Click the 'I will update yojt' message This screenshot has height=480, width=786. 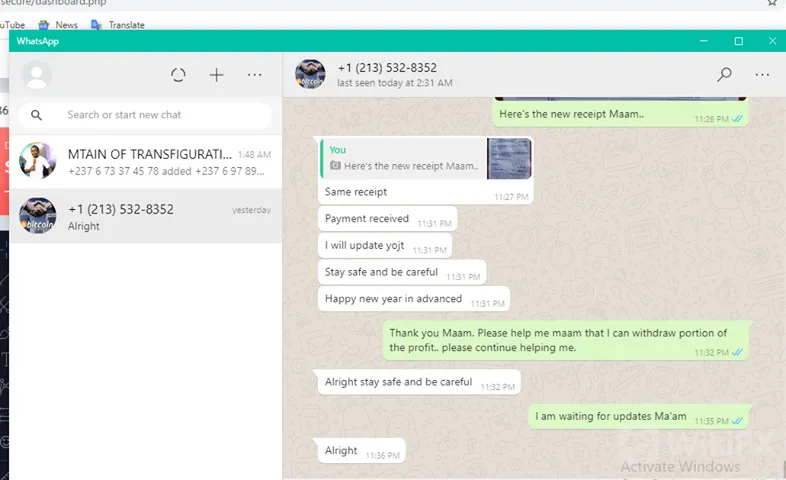[x=385, y=246]
